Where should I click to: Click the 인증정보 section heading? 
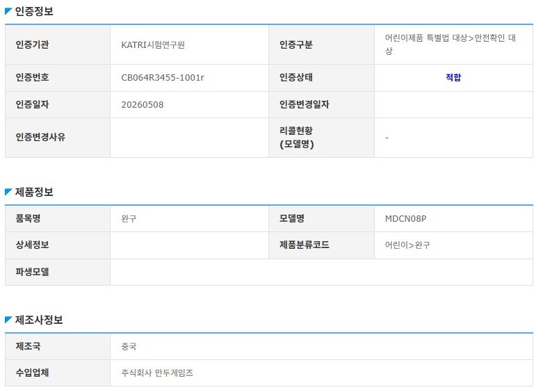tap(34, 12)
